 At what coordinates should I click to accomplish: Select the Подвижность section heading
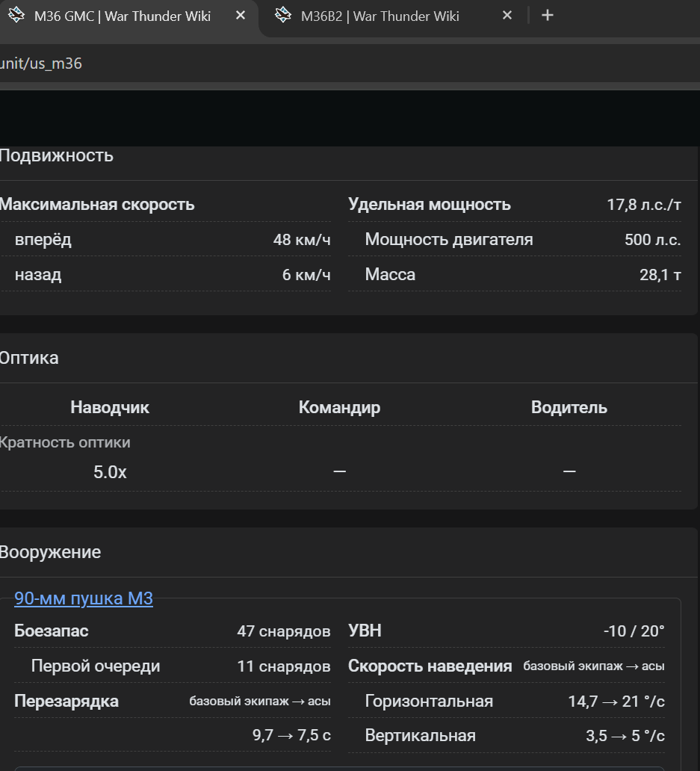click(x=56, y=155)
